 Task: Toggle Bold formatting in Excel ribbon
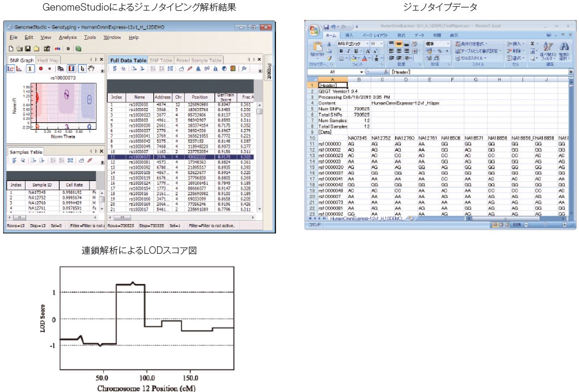pos(341,51)
